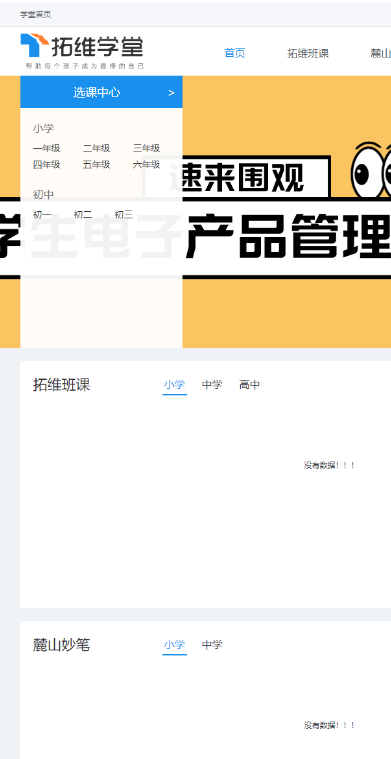Switch to 中学 tab in 拓维班课
Screen dimensions: 391x759
(212, 385)
